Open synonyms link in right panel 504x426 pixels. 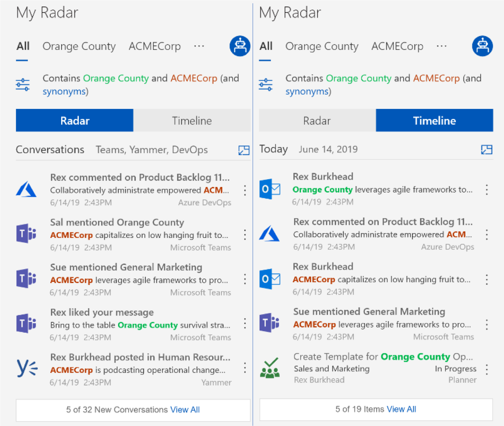point(307,92)
